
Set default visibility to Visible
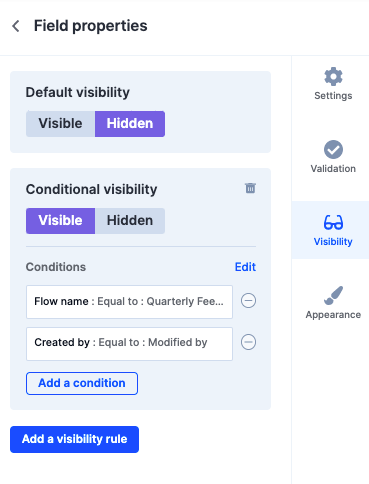click(60, 124)
